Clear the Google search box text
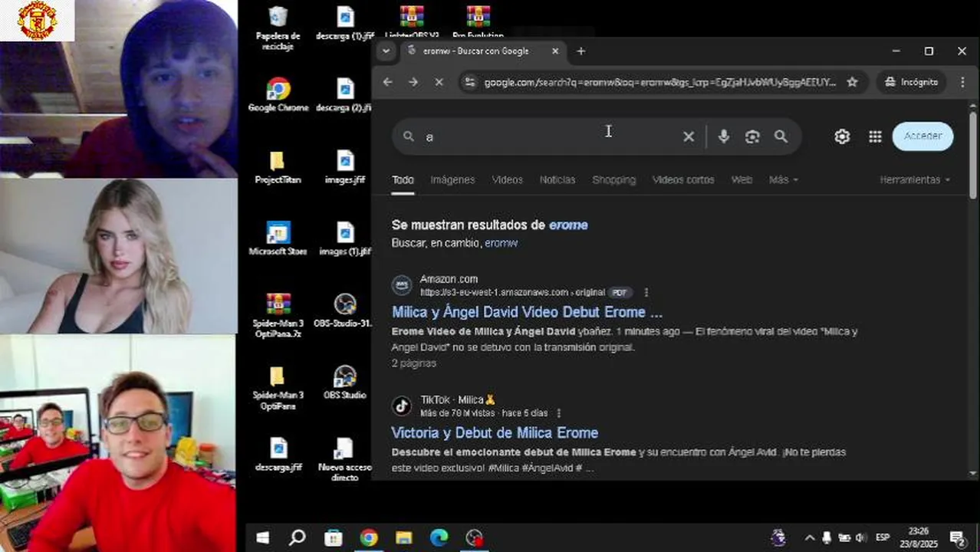The image size is (980, 552). point(689,136)
